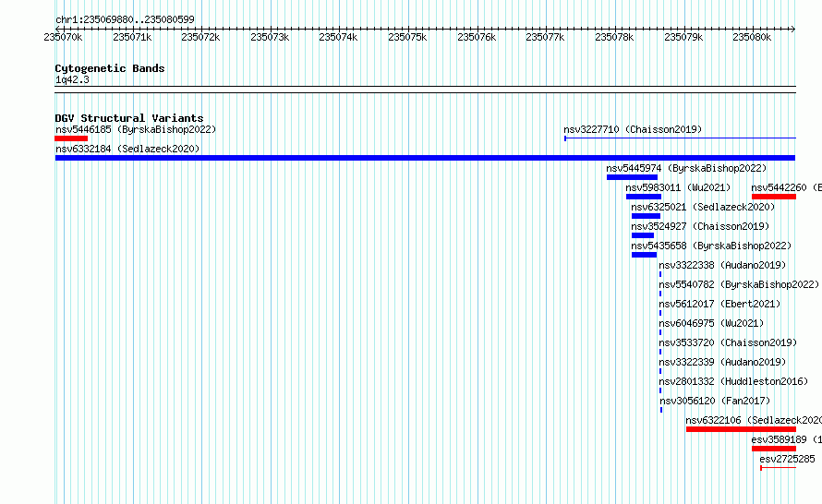This screenshot has width=822, height=504.
Task: Select the red bar under nsv5446185
Action: (71, 138)
